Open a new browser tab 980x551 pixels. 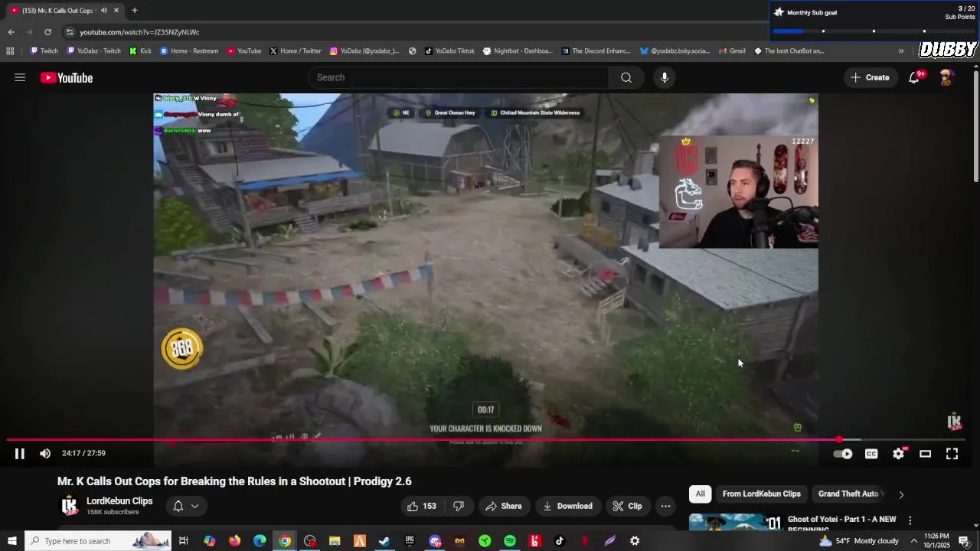click(134, 11)
